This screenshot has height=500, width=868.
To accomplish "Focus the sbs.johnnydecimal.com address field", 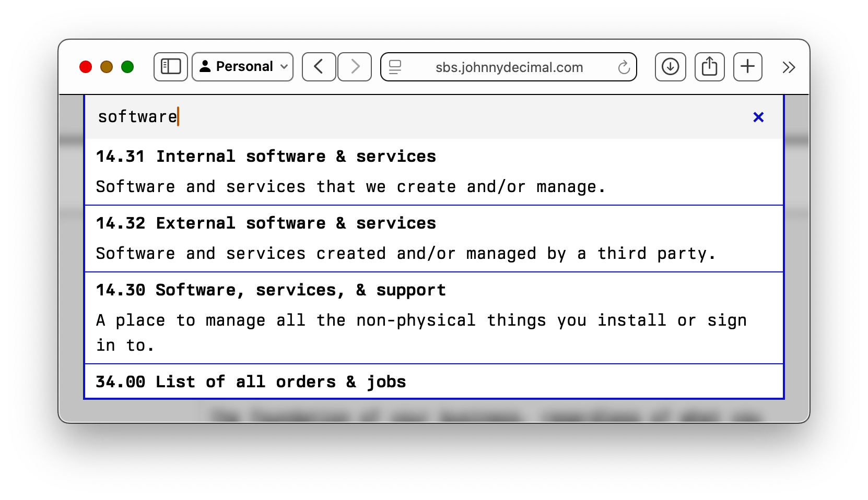I will point(509,67).
